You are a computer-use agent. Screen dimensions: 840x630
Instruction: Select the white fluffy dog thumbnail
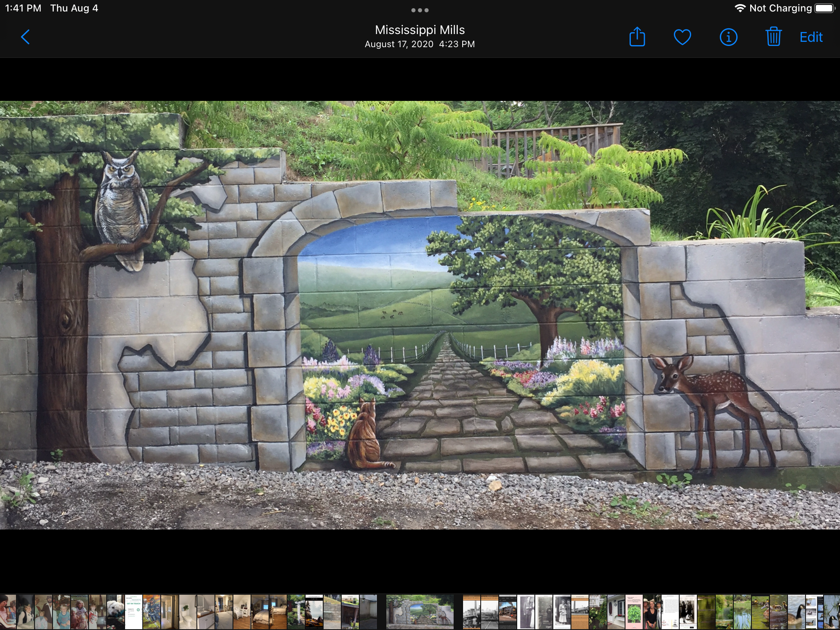[116, 612]
